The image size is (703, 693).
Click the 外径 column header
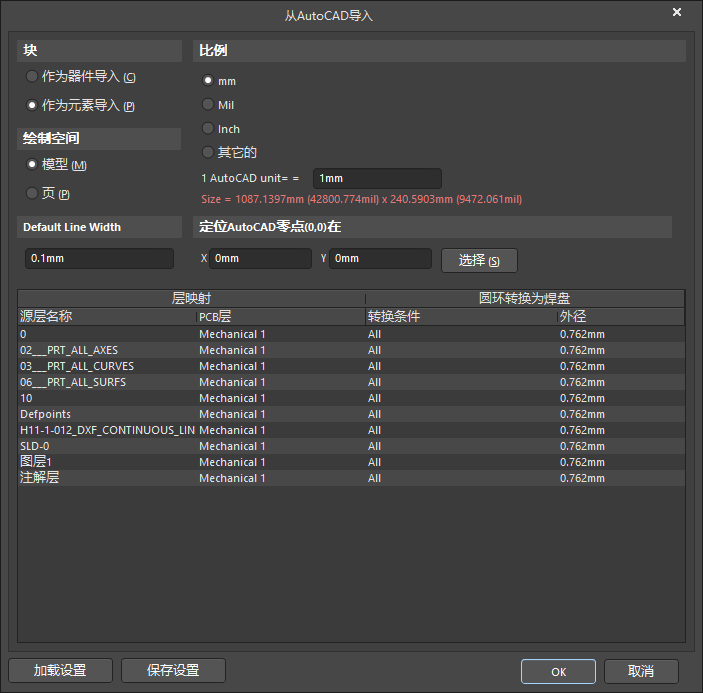[x=621, y=316]
